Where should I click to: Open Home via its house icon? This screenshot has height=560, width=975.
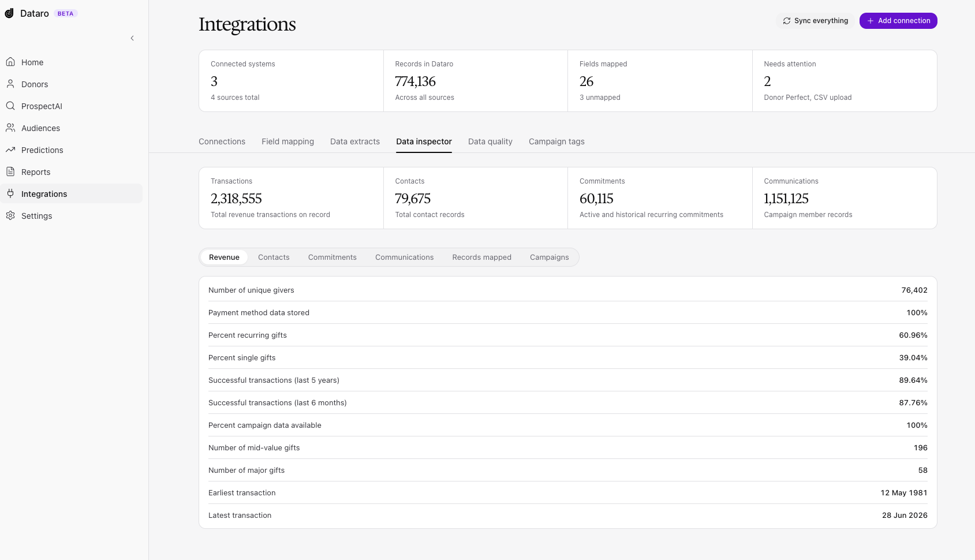click(10, 62)
